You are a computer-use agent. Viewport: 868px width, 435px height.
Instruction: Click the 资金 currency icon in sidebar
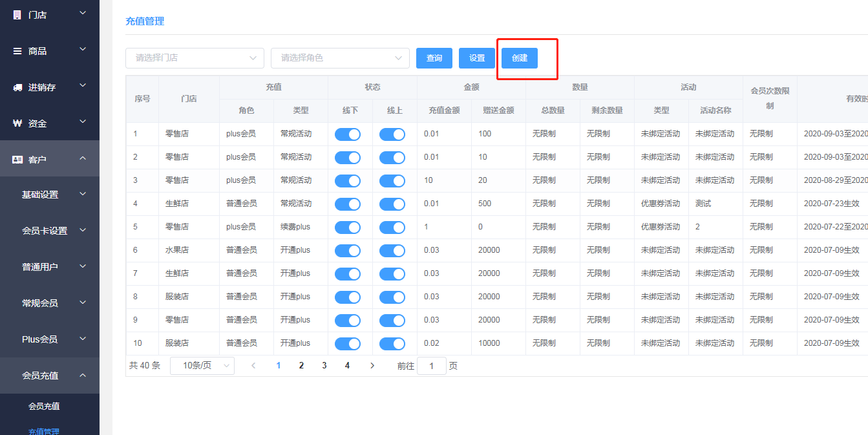pyautogui.click(x=17, y=123)
